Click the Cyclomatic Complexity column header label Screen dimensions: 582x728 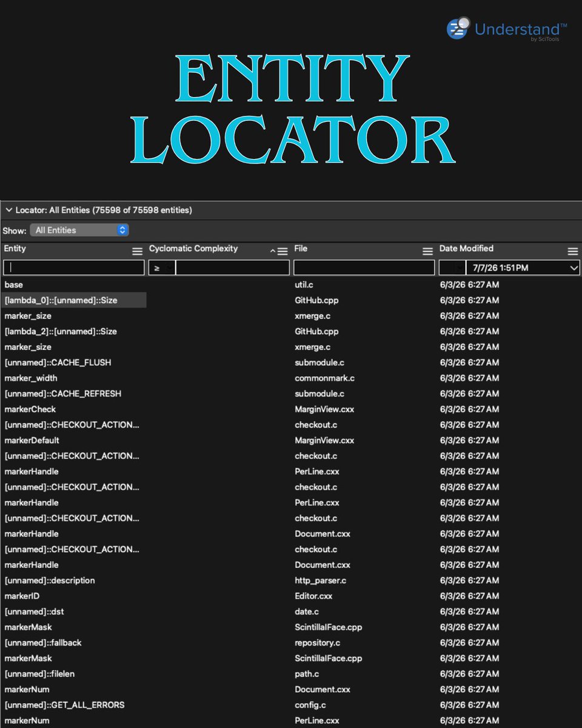(x=193, y=249)
